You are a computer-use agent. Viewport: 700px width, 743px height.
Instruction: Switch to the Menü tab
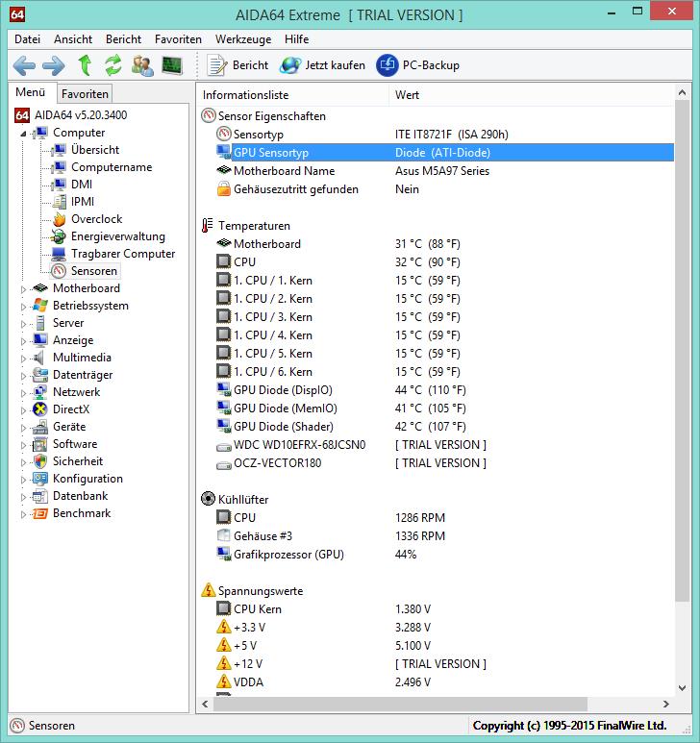pyautogui.click(x=31, y=92)
